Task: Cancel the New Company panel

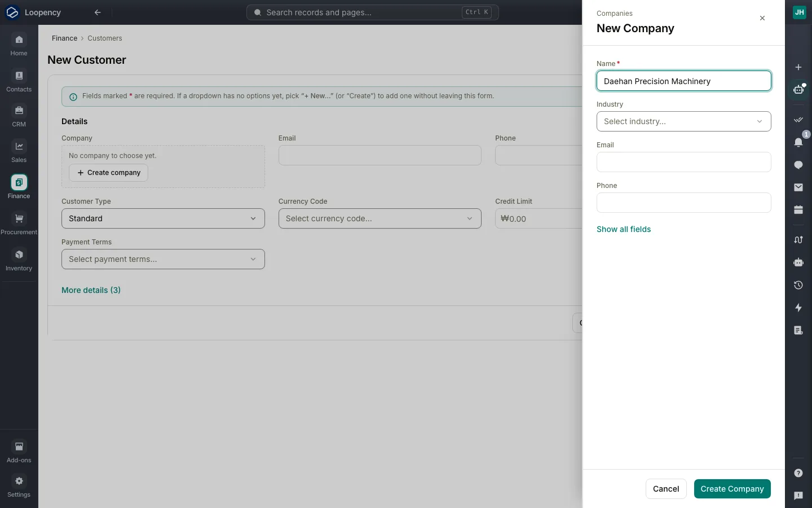Action: (666, 489)
